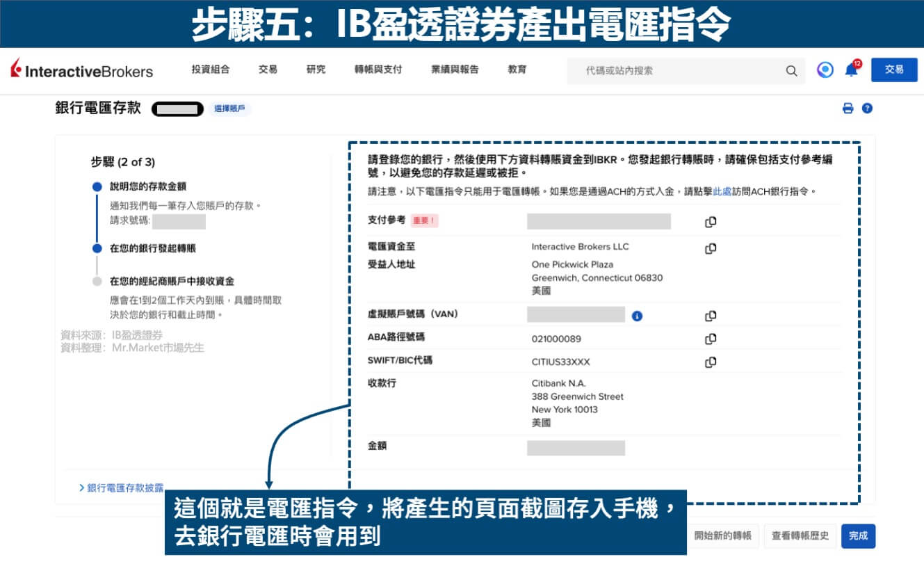Click the 受益人地址 label
The height and width of the screenshot is (564, 924).
click(391, 264)
